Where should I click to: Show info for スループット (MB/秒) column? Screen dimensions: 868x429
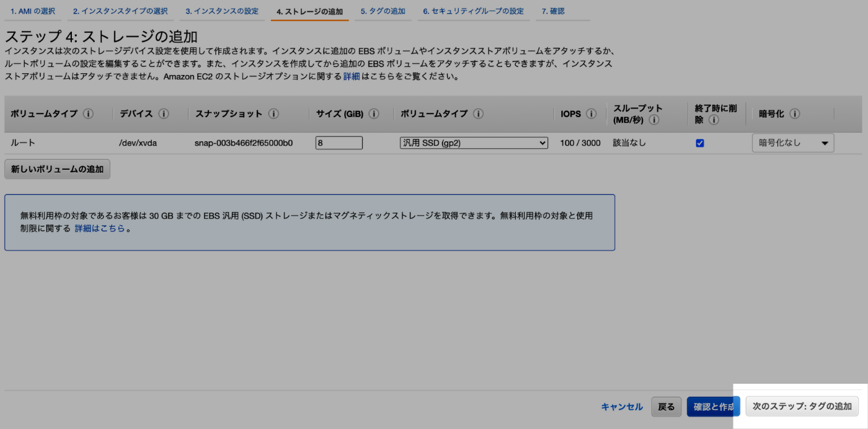click(x=654, y=120)
